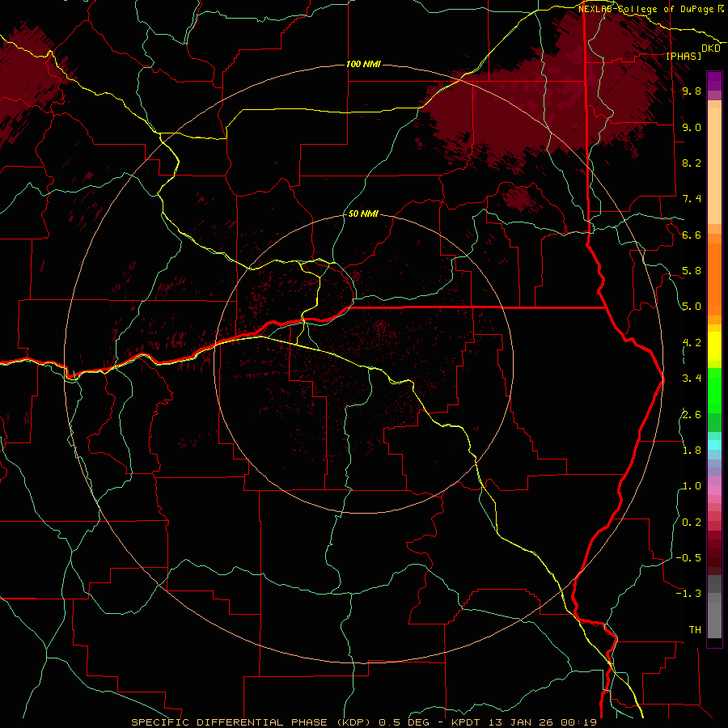728x728 pixels.
Task: Click the 4.2 value on the color scale
Action: 692,343
